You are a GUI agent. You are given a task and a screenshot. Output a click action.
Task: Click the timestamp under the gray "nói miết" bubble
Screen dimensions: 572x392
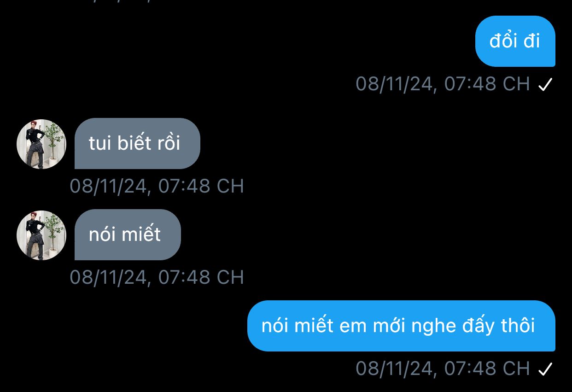[x=157, y=277]
